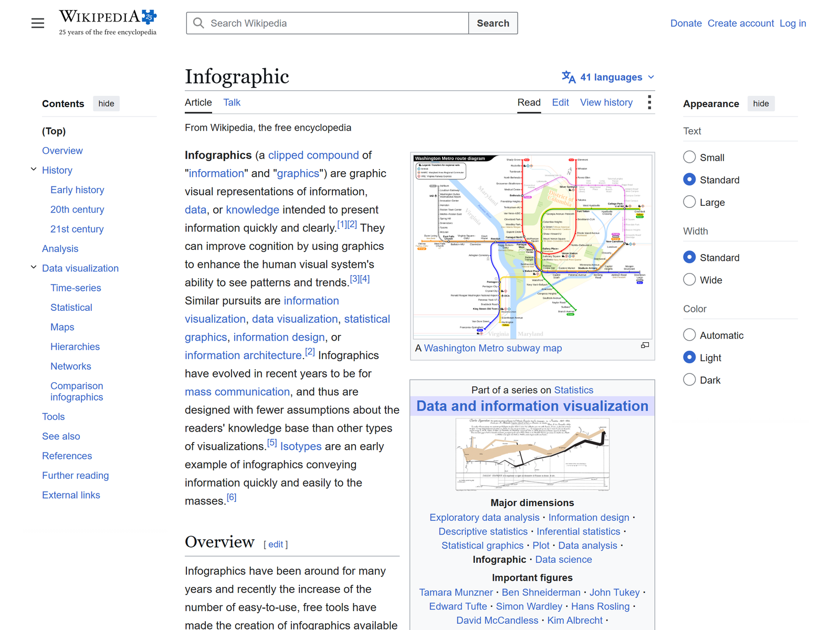Viewport: 840px width, 630px height.
Task: Jump to Analysis in contents
Action: (60, 248)
